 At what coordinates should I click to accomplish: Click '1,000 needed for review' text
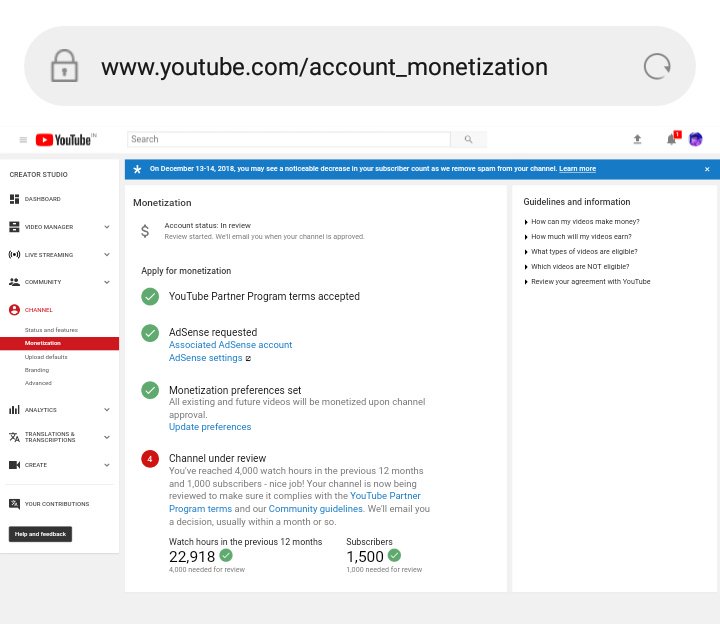[x=384, y=569]
